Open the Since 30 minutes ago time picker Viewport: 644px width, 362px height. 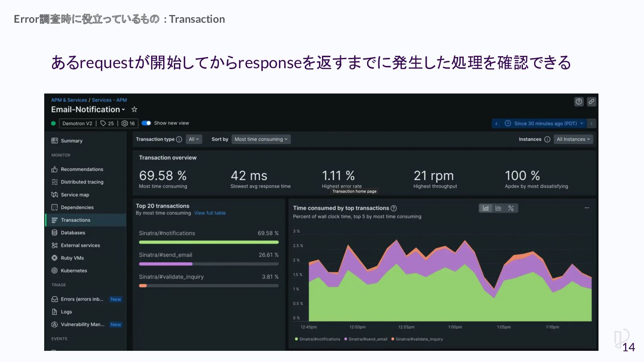pos(544,124)
